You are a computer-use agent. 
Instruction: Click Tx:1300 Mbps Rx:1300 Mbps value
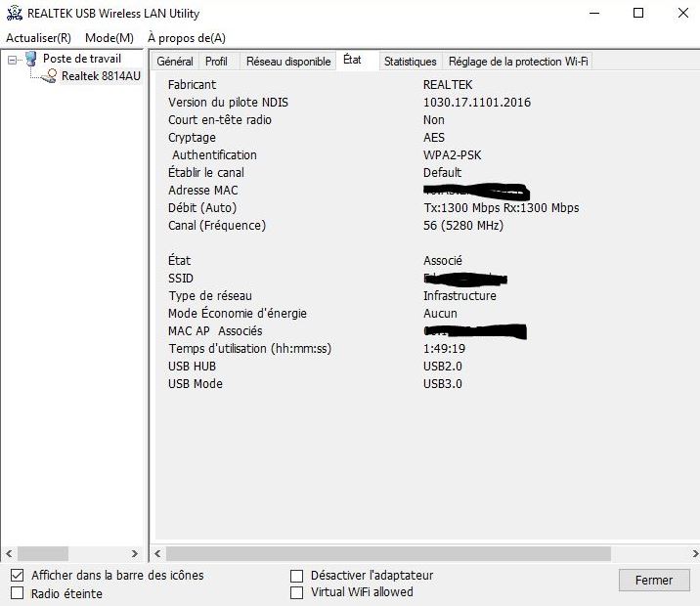501,208
